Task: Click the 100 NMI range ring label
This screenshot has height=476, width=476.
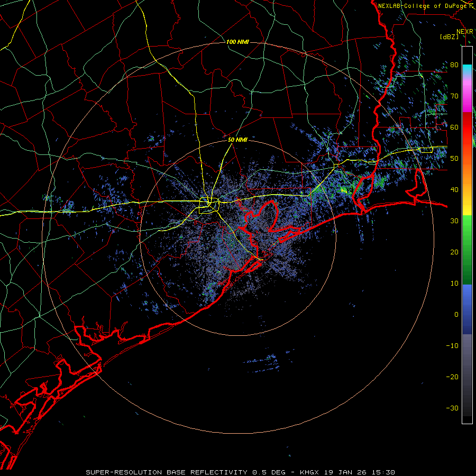Action: click(237, 42)
